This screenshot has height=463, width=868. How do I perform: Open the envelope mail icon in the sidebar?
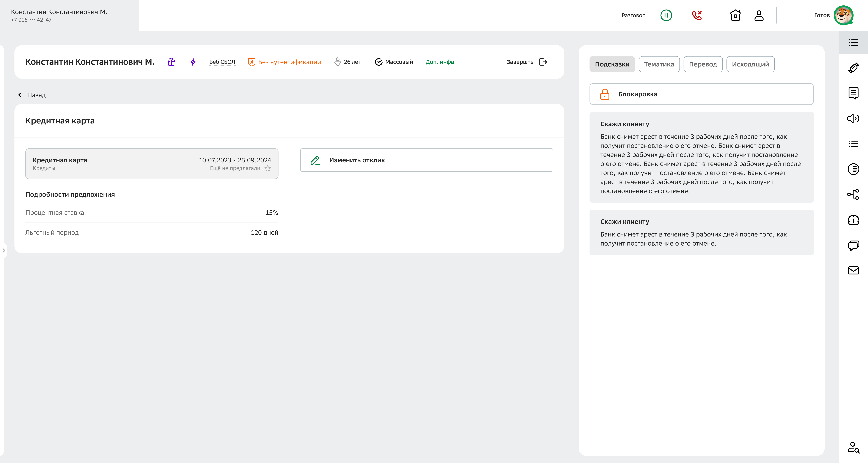(x=853, y=270)
